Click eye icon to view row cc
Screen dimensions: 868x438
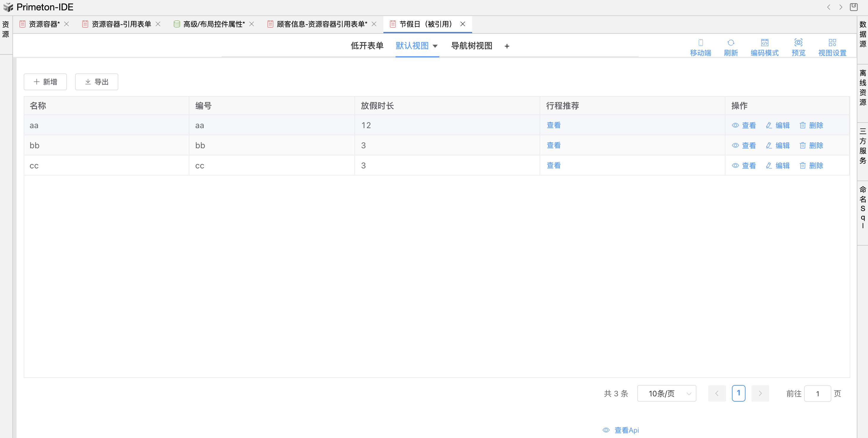[x=735, y=165]
